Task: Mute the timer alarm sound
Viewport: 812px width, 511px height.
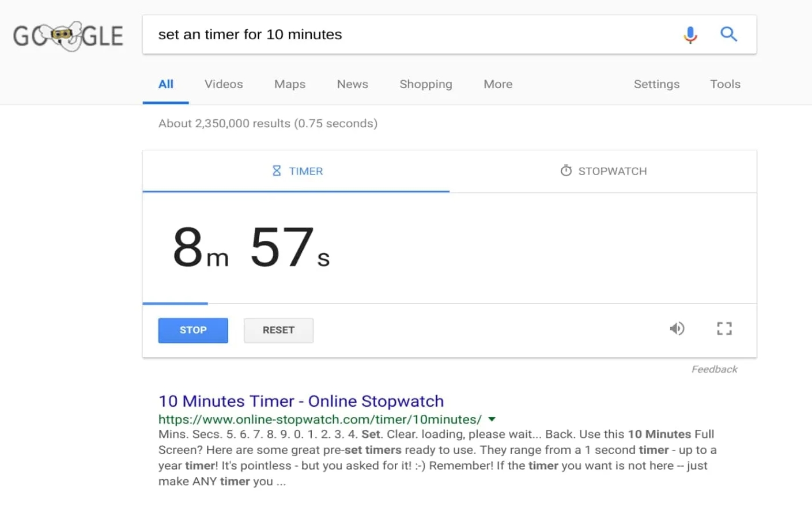Action: [x=677, y=328]
